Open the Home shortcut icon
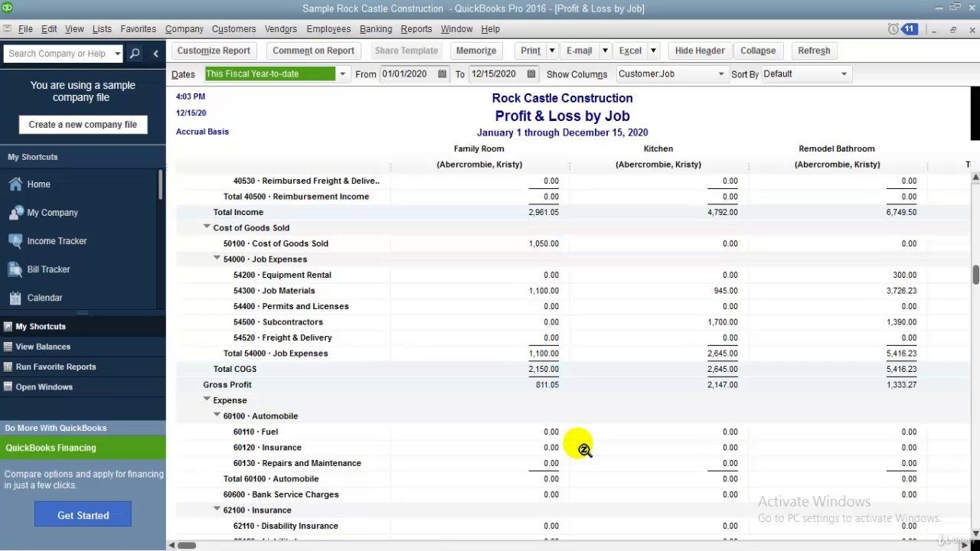The image size is (980, 551). tap(15, 184)
